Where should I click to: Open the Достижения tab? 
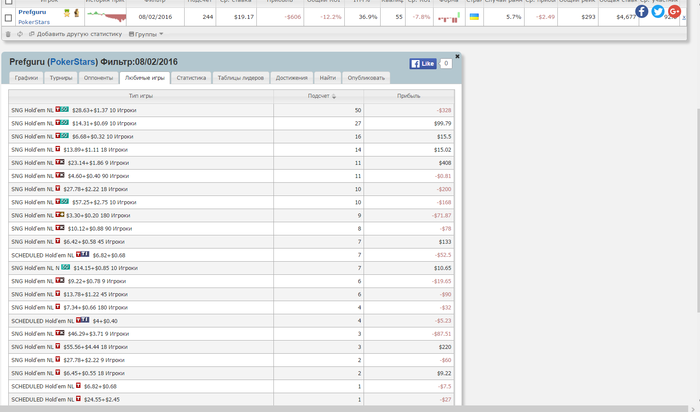coord(292,78)
